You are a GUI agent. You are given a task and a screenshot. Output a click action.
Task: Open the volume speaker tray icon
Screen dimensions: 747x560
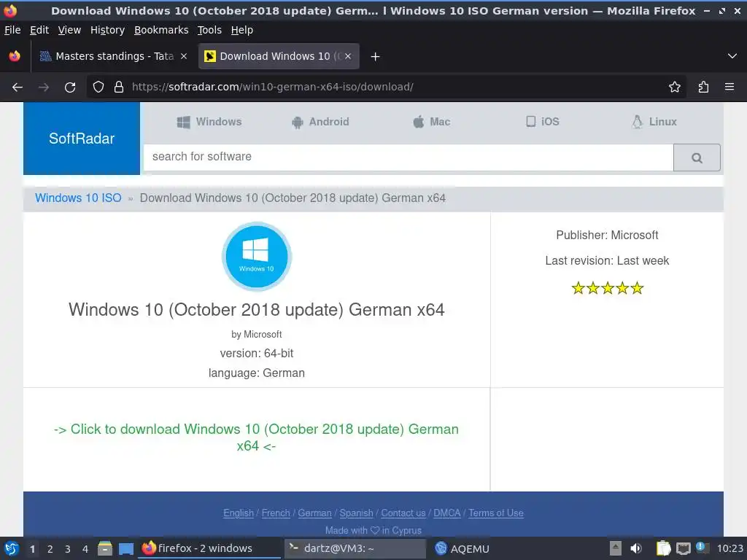point(636,548)
